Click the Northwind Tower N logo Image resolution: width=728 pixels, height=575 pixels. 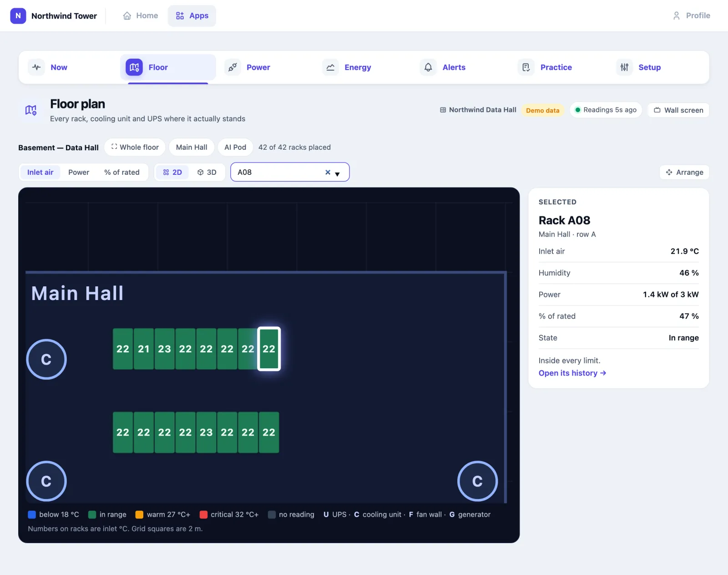(x=18, y=16)
